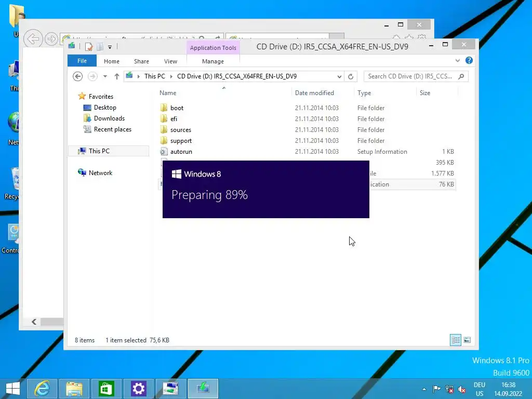Click the muted volume tray icon
Image resolution: width=532 pixels, height=399 pixels.
(462, 389)
